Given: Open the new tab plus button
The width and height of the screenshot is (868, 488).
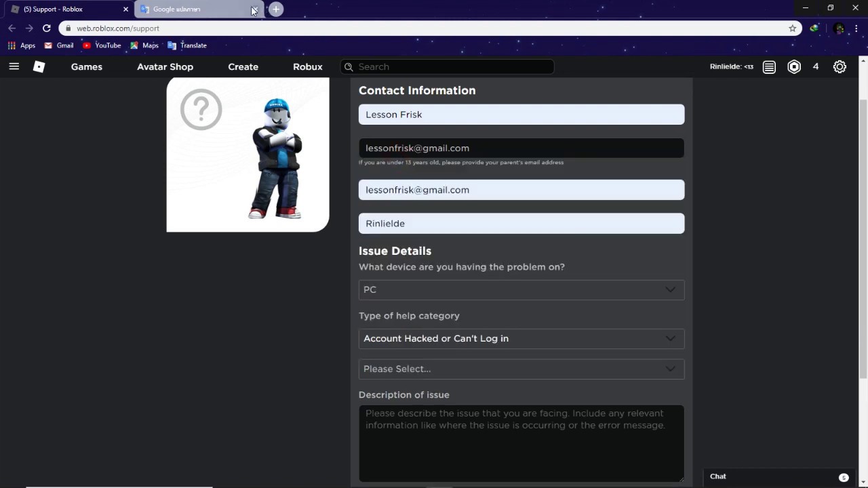Looking at the screenshot, I should point(276,9).
